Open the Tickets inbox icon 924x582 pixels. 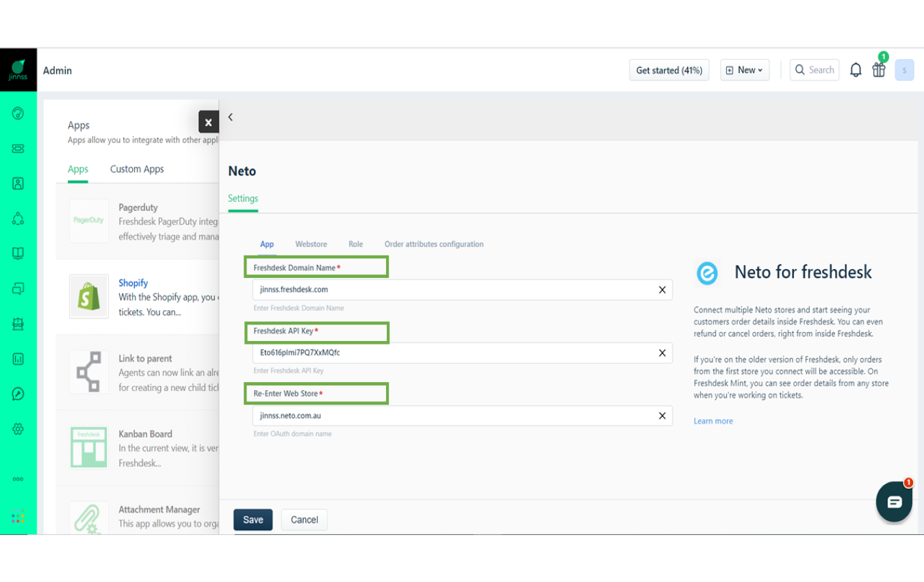pos(17,149)
